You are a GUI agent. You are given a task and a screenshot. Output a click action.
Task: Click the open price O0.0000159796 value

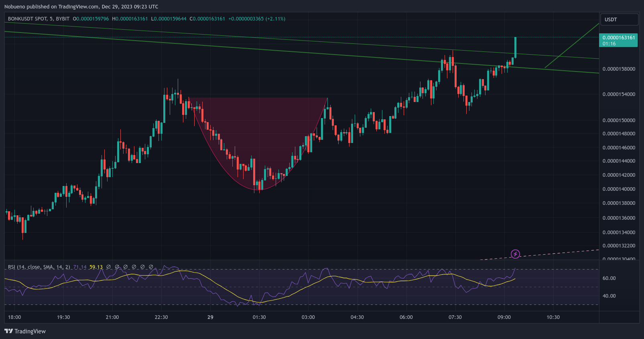(91, 19)
